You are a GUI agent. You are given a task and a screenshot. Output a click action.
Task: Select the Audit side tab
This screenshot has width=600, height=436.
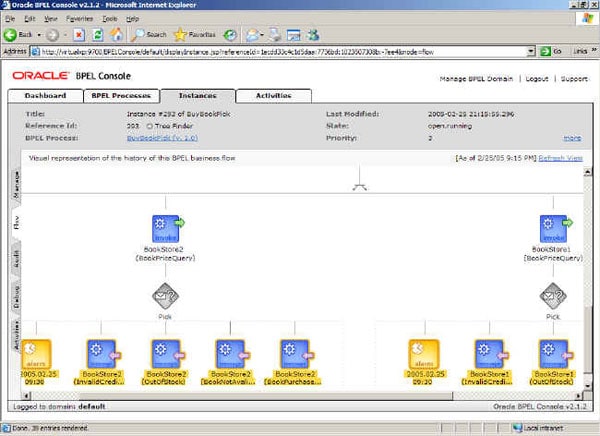tap(16, 260)
